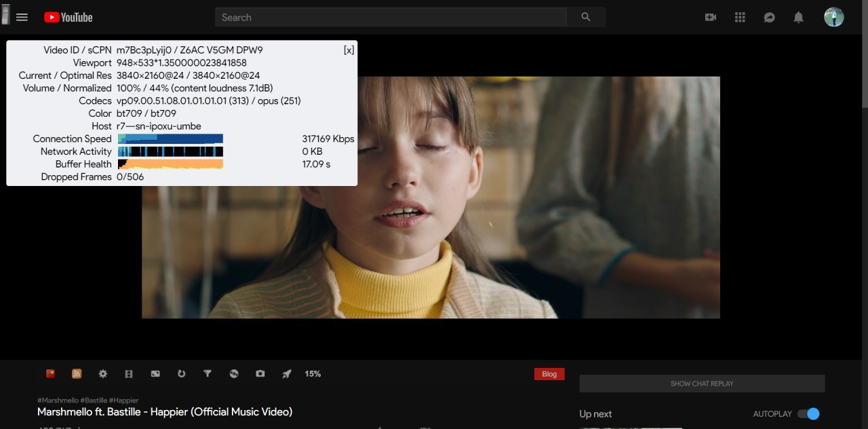Click into the Search input field
This screenshot has width=868, height=429.
pos(391,17)
